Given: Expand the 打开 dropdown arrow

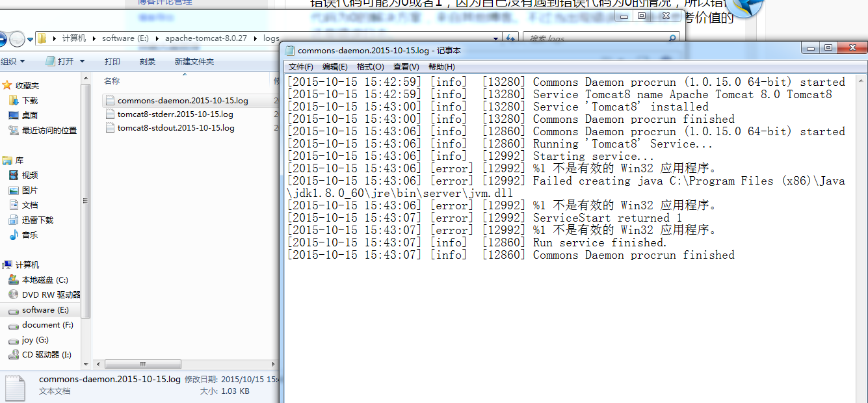Looking at the screenshot, I should (82, 62).
